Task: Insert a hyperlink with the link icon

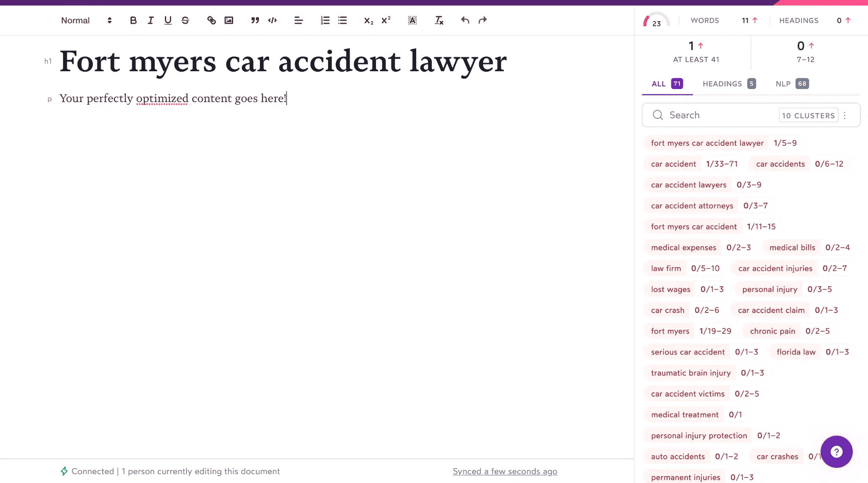Action: (211, 20)
